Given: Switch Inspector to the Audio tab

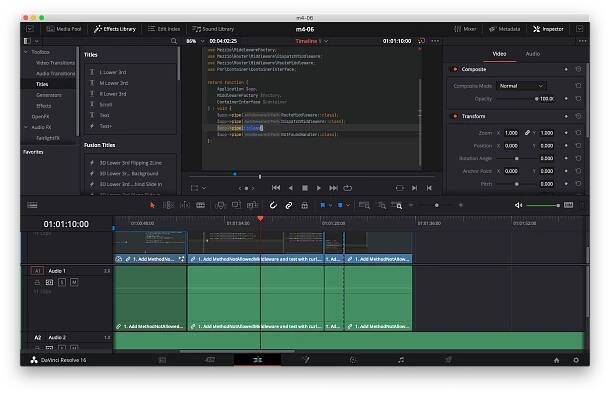Looking at the screenshot, I should [533, 54].
